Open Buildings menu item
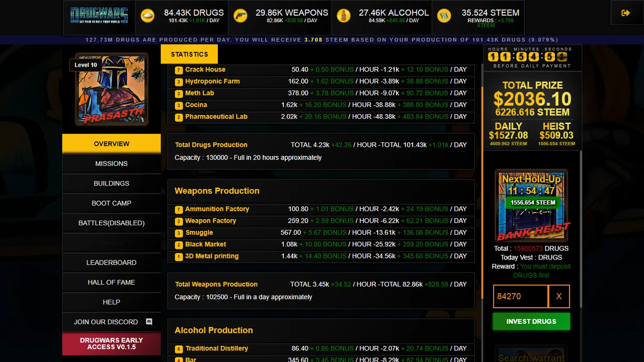Screen dimensions: 644x362 (112, 184)
